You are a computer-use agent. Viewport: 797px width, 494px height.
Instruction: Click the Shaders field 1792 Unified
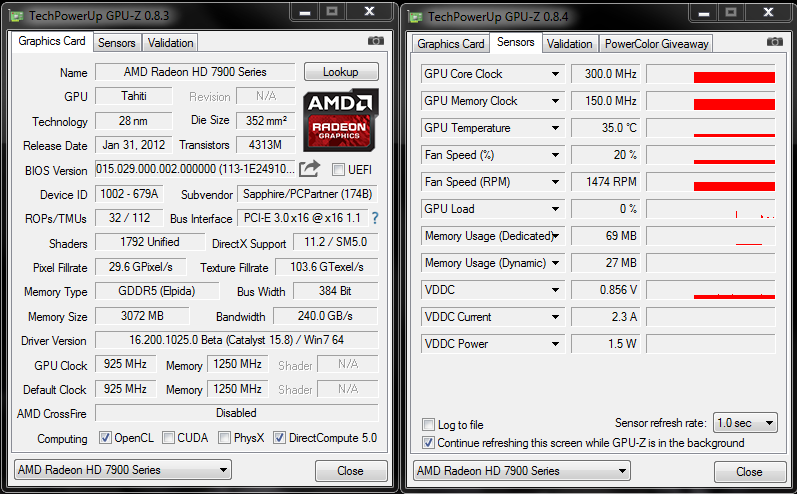coord(150,242)
